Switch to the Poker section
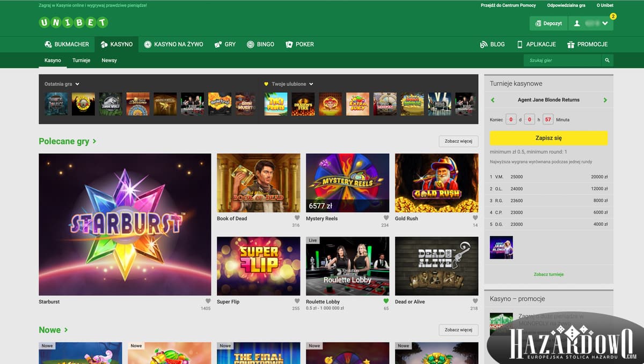This screenshot has width=644, height=364. [299, 44]
